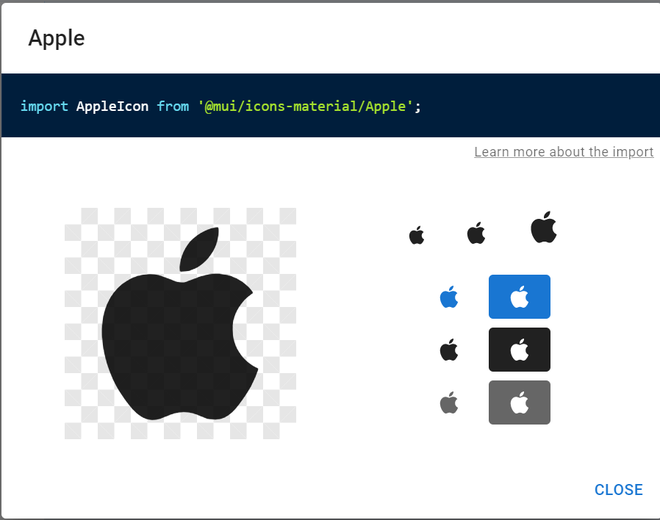Click the large Apple icon on the checkerboard canvas
The width and height of the screenshot is (660, 520).
point(180,323)
